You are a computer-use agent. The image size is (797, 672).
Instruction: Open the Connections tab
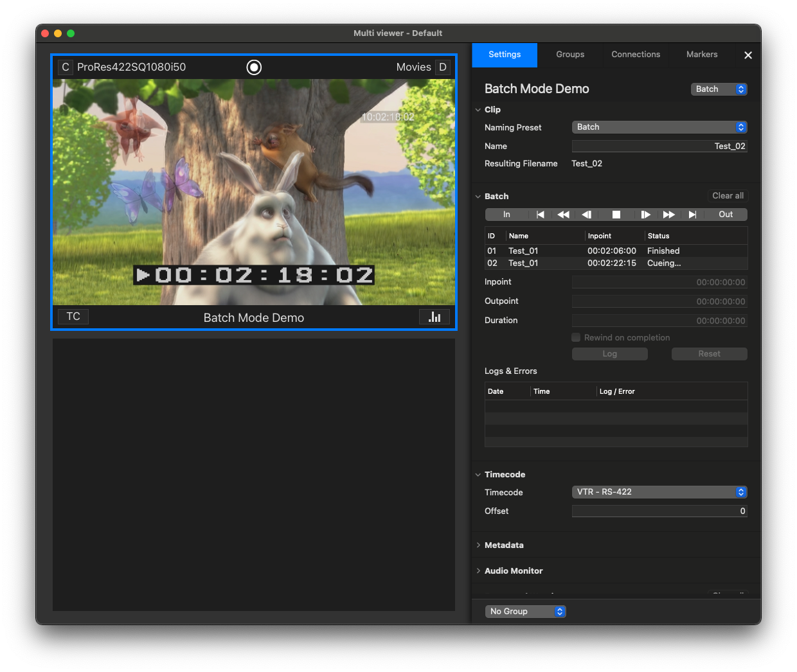pos(636,55)
